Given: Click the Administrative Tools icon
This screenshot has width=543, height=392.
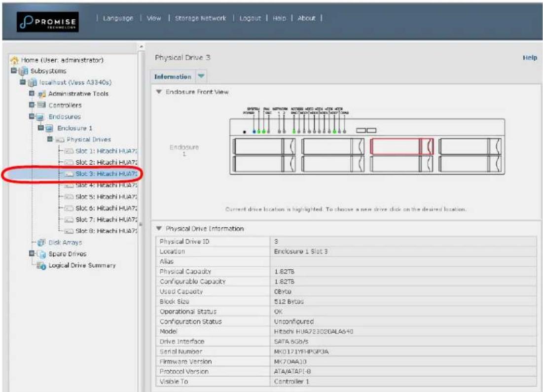Looking at the screenshot, I should click(41, 94).
